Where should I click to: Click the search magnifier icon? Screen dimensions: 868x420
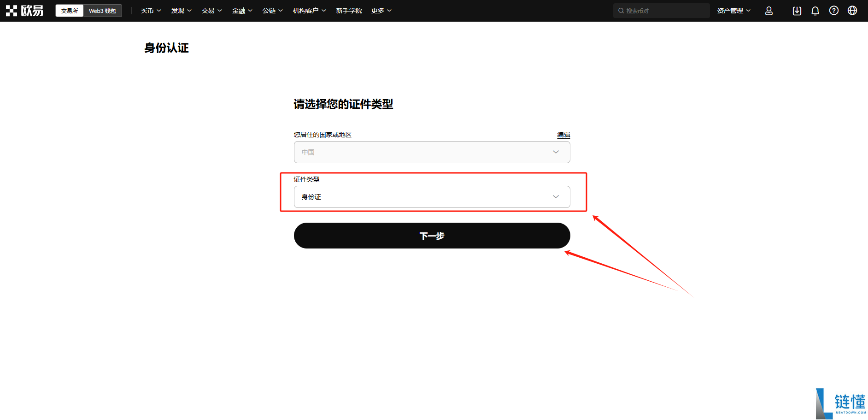(621, 11)
